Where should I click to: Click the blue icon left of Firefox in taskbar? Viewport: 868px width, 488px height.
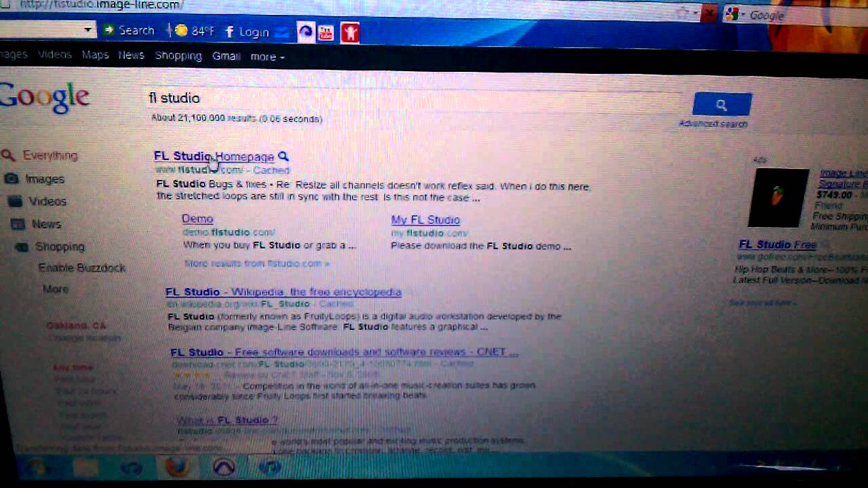pyautogui.click(x=132, y=468)
